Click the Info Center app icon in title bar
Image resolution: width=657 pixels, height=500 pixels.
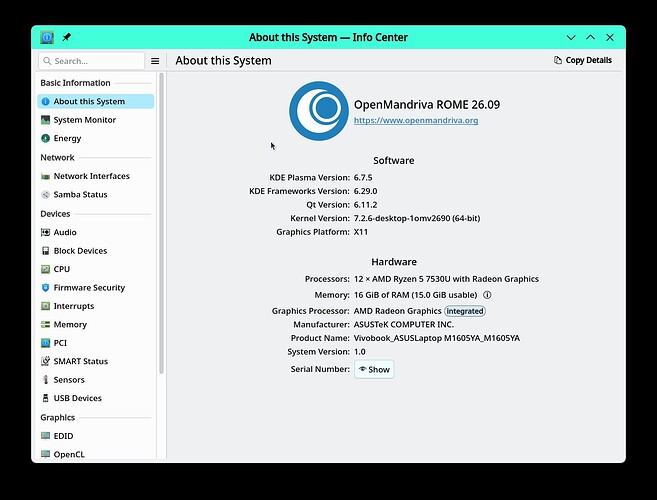point(47,37)
